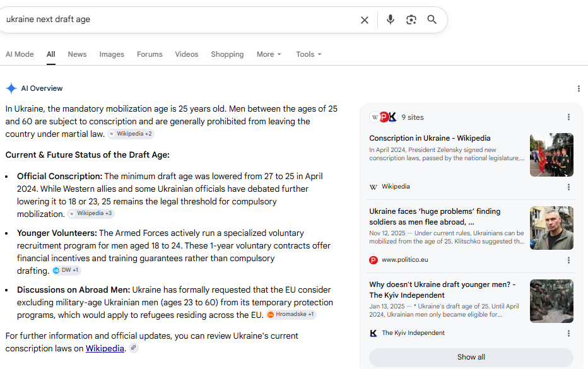Open three-dot menu next to Wikipedia source

pos(568,187)
